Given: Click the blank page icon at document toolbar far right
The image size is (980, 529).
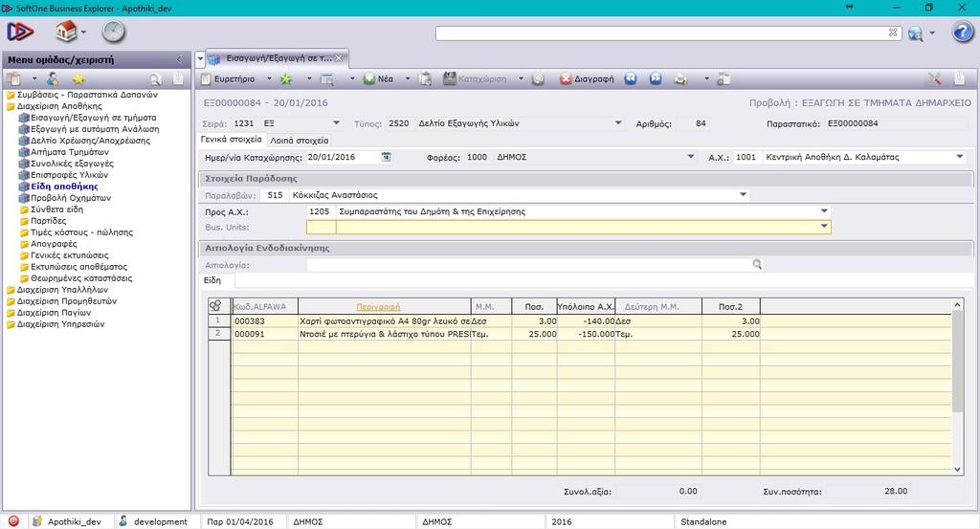Looking at the screenshot, I should click(959, 78).
